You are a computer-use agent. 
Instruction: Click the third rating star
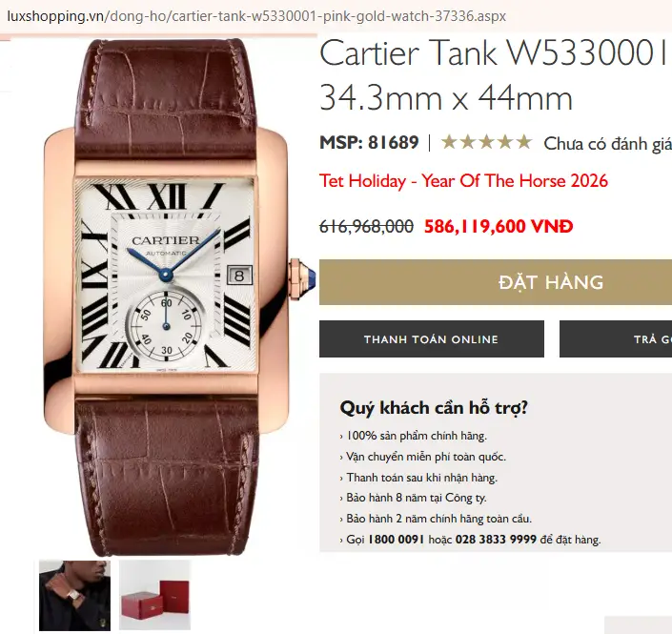point(486,142)
